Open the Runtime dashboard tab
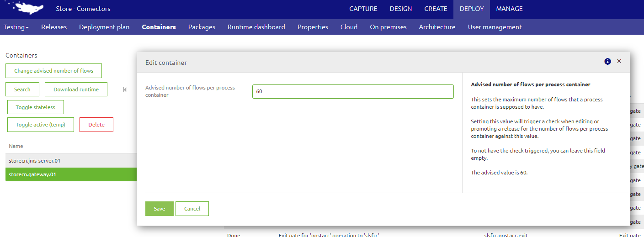This screenshot has width=644, height=237. [x=256, y=27]
